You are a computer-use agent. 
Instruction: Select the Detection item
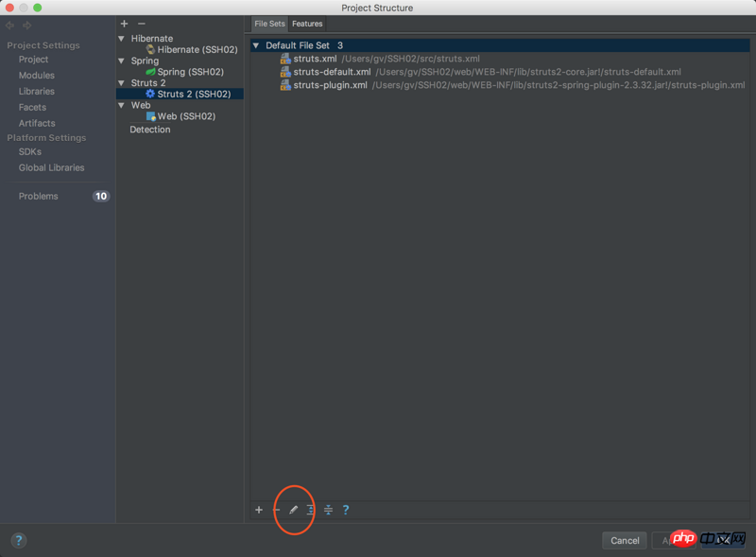point(150,130)
